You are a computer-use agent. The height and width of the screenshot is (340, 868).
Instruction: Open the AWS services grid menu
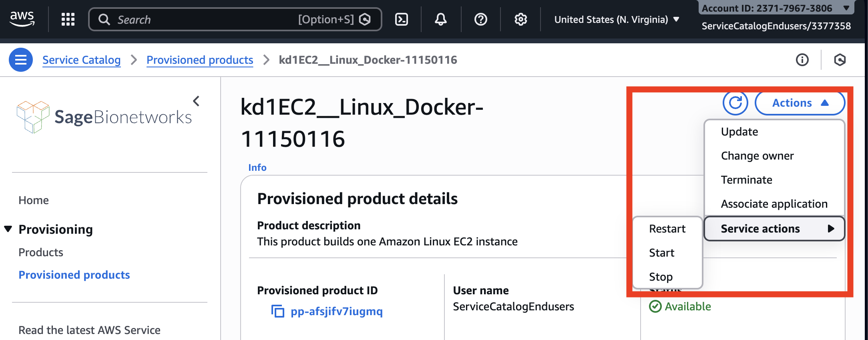coord(68,19)
